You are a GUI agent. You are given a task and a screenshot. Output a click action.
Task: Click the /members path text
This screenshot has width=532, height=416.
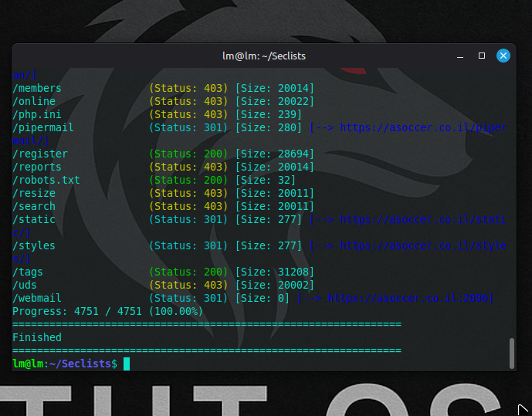[x=36, y=88]
